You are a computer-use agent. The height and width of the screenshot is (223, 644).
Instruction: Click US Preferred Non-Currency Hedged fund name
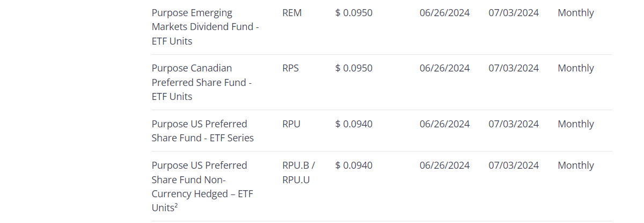[x=202, y=186]
